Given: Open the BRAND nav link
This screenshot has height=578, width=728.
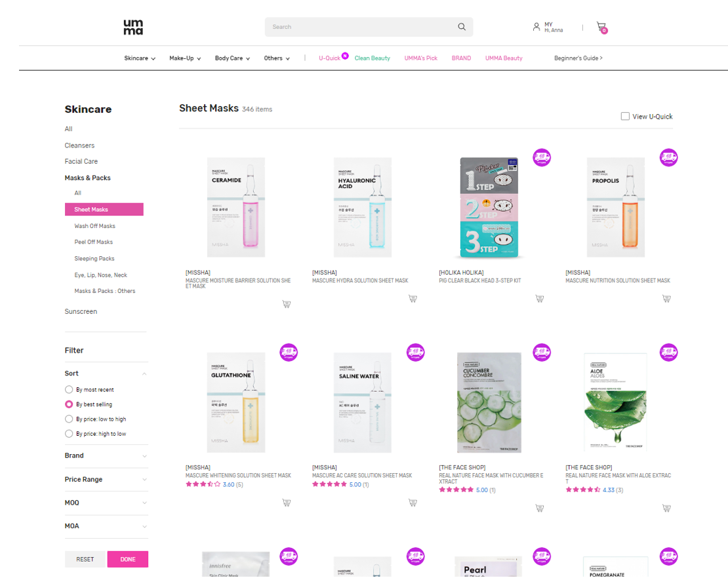Looking at the screenshot, I should tap(461, 58).
